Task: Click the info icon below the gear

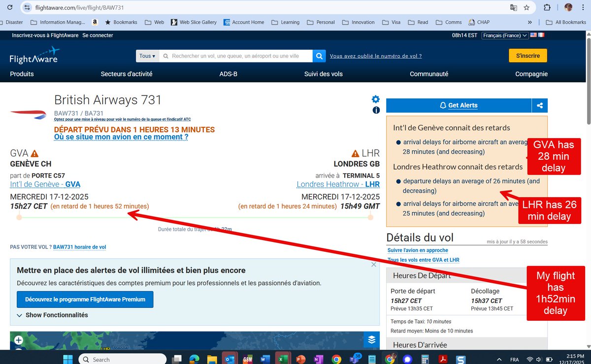Action: point(376,110)
